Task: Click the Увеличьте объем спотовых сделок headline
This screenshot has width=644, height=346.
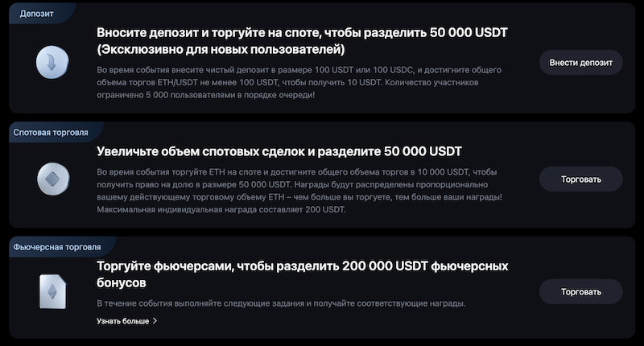Action: coord(279,151)
